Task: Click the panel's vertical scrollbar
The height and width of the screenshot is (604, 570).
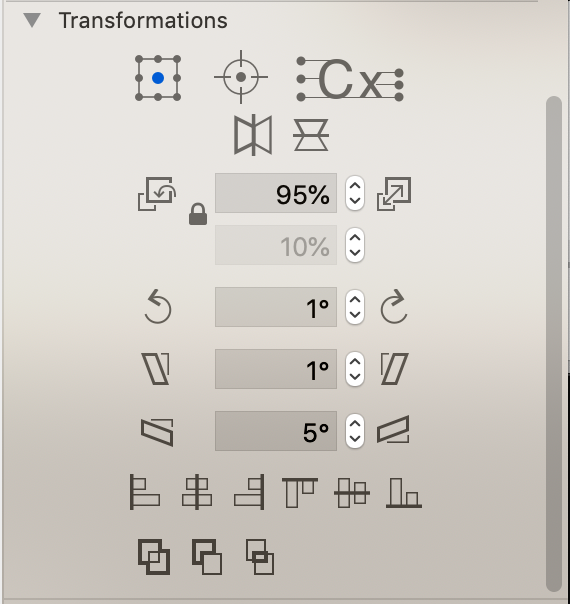Action: pos(554,344)
